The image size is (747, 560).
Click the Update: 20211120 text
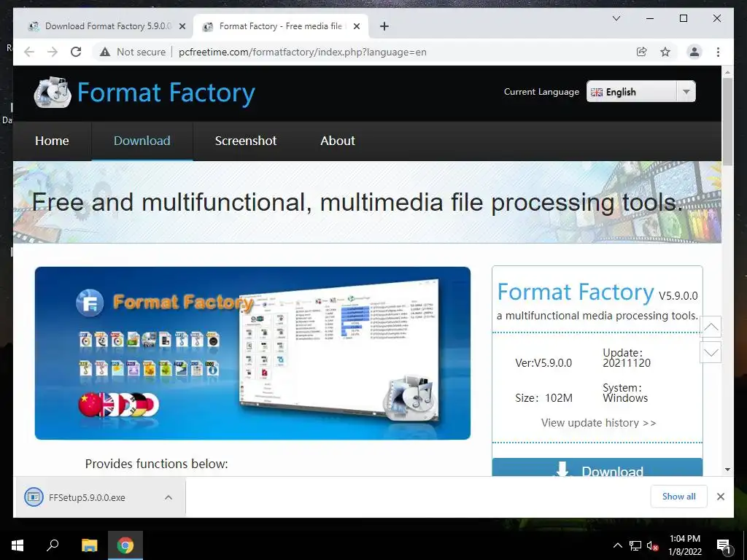(627, 357)
